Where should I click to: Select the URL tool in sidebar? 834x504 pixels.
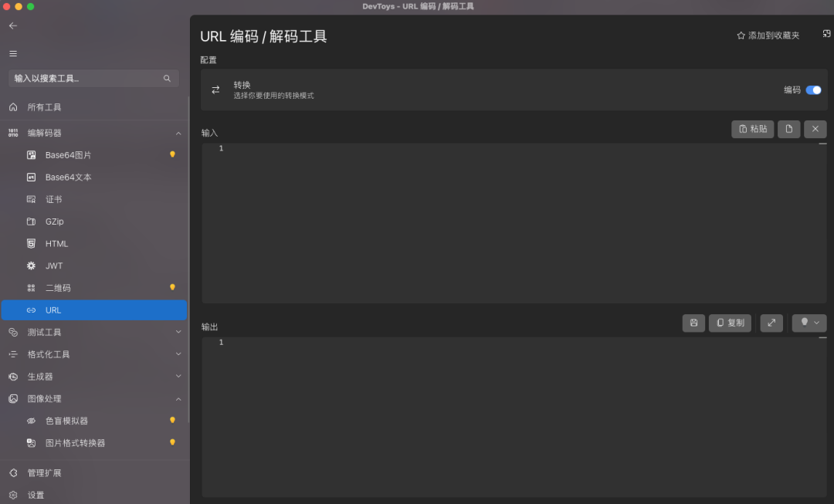click(94, 310)
